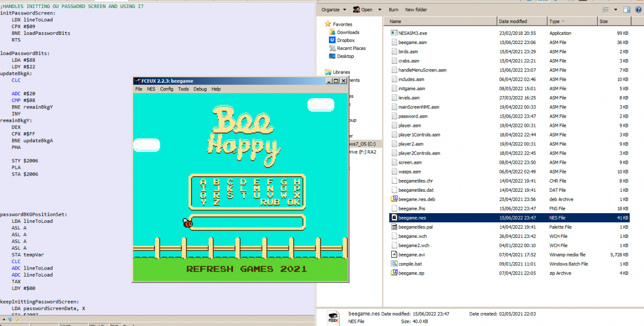
Task: Click the FCEUX icon in the details pane
Action: pos(334,316)
